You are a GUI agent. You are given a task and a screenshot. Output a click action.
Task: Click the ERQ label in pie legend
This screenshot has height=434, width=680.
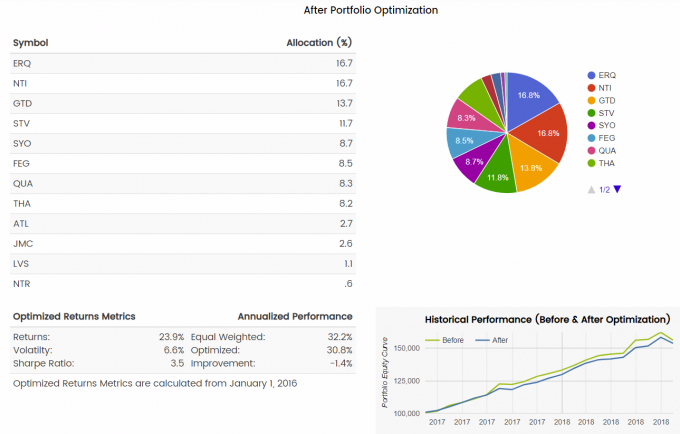(x=607, y=75)
